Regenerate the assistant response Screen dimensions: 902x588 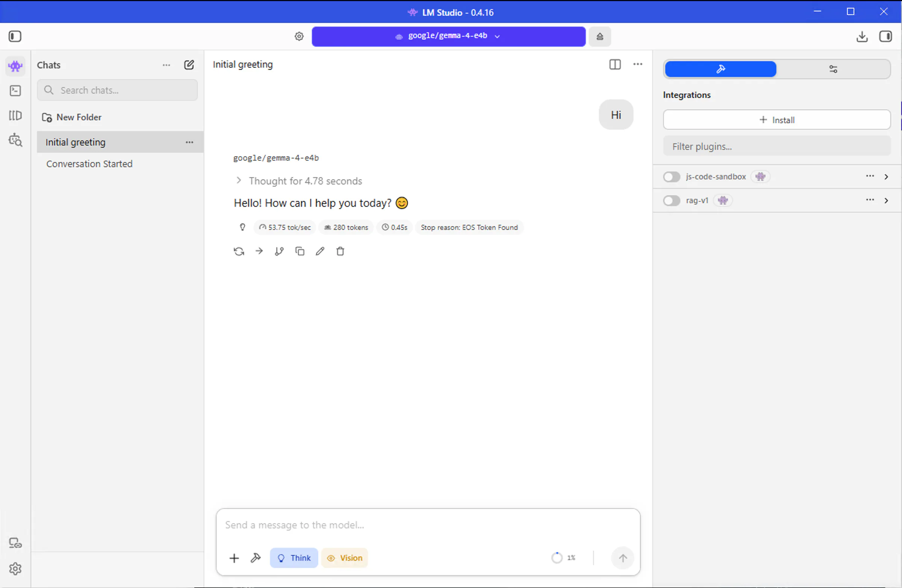(x=239, y=251)
